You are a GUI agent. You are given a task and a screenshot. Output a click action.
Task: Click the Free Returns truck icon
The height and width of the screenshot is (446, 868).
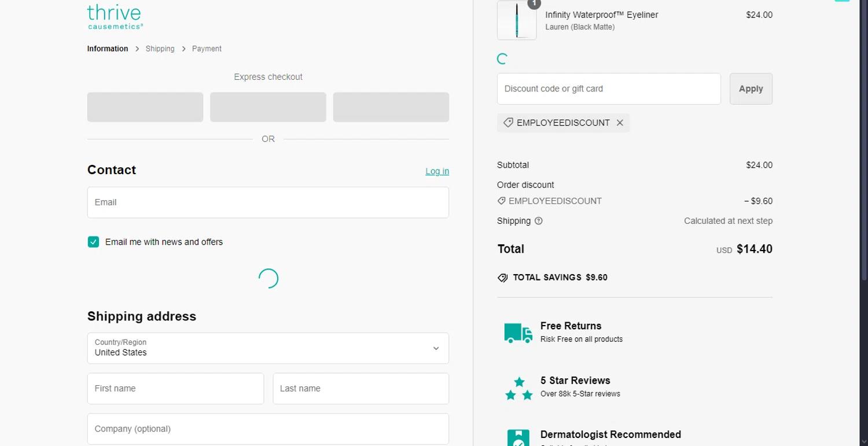point(518,333)
